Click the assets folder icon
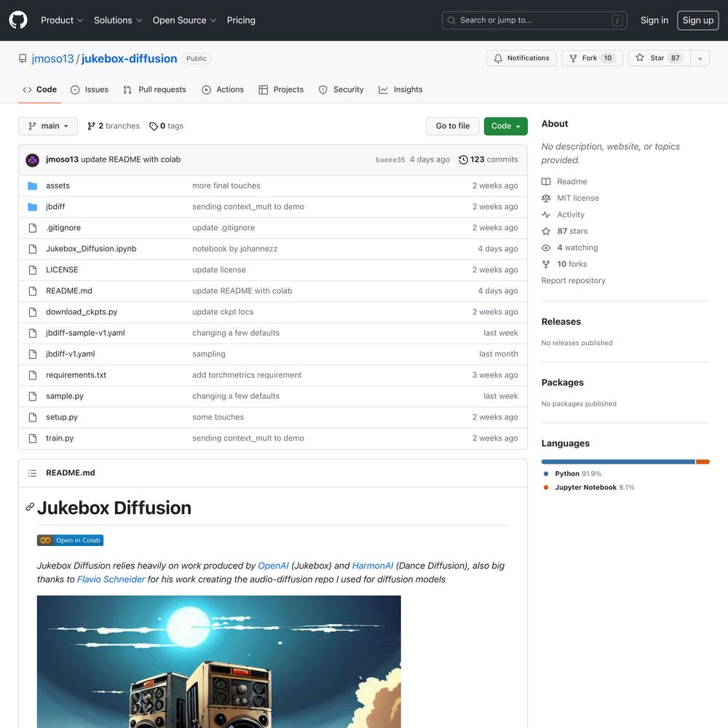Screen dimensions: 728x728 32,186
